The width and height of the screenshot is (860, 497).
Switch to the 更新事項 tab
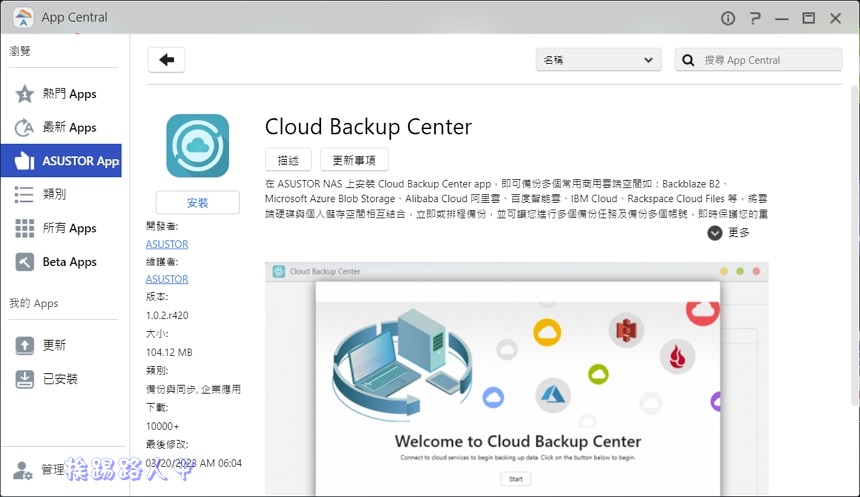[354, 160]
